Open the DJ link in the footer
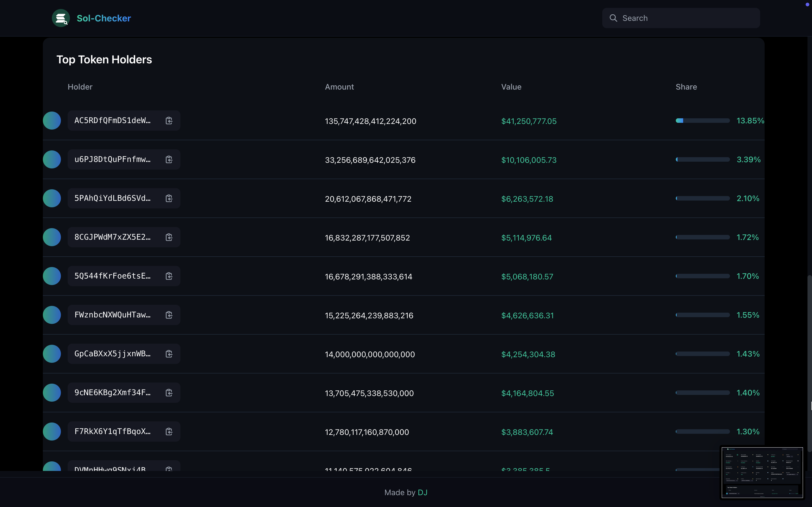The height and width of the screenshot is (507, 812). click(x=422, y=492)
